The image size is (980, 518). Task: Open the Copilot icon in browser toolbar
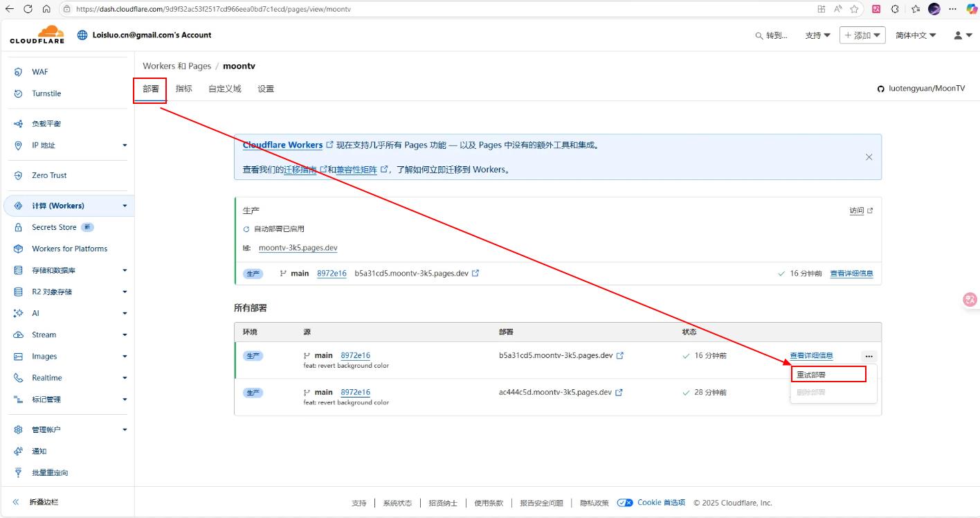click(972, 9)
